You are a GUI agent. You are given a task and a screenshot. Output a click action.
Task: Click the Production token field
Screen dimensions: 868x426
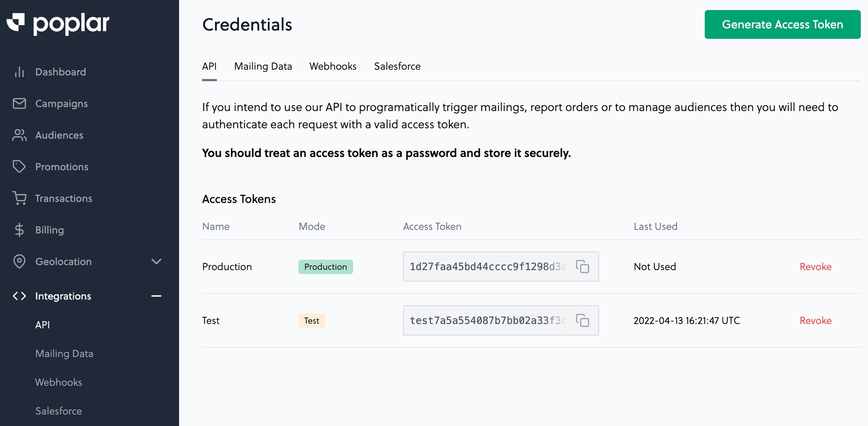(x=487, y=267)
